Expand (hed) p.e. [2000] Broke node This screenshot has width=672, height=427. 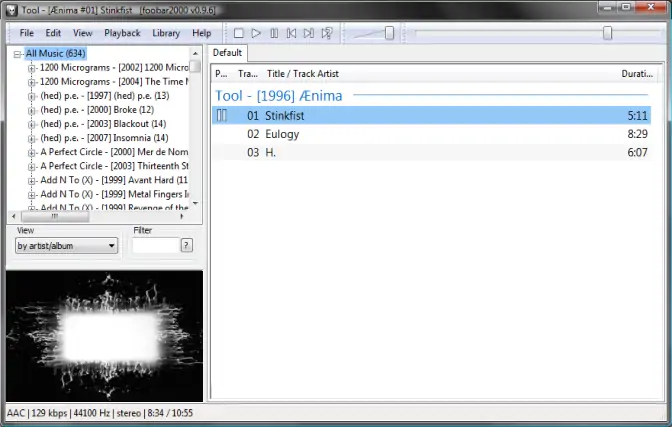[x=31, y=111]
